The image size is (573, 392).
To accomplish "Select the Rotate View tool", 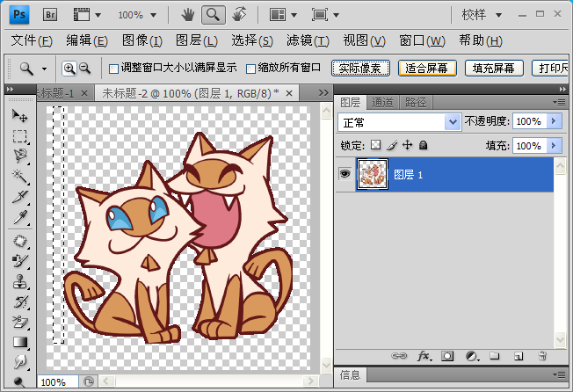I will (x=239, y=15).
